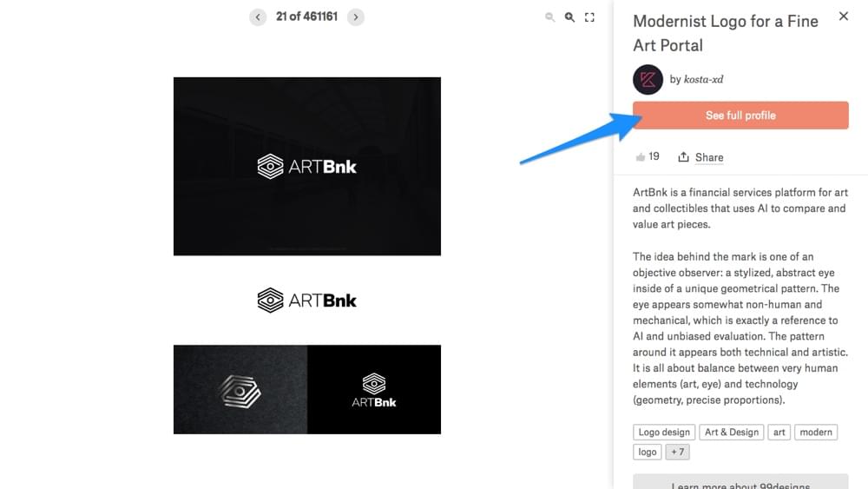This screenshot has height=489, width=868.
Task: Go to the previous design arrow
Action: coord(258,17)
